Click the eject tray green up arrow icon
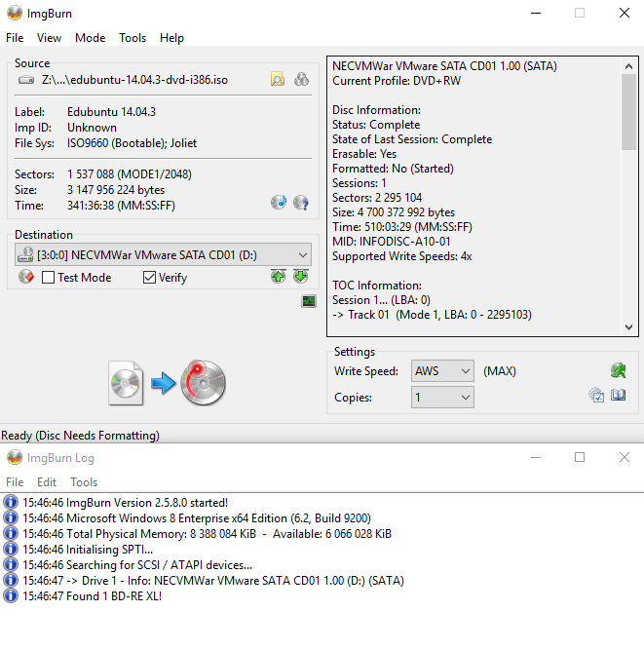 click(x=278, y=276)
